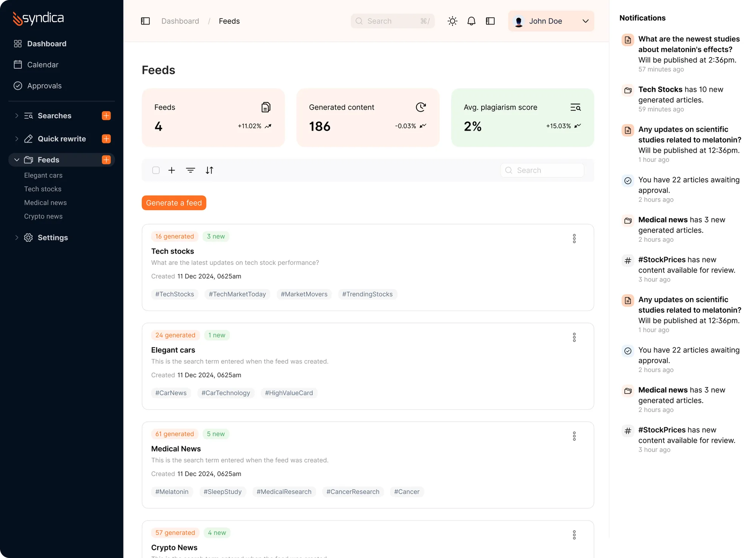Tick the select-all feeds checkbox
The image size is (756, 558).
pos(156,171)
